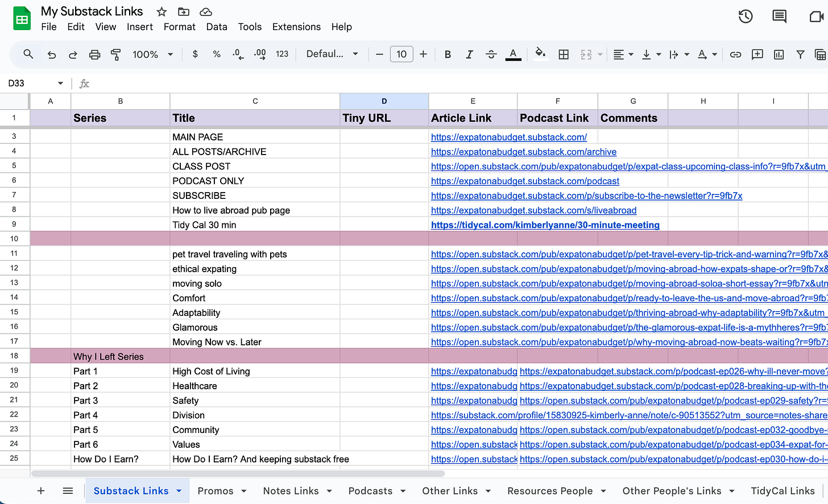Open the Insert menu
Viewport: 828px width, 504px height.
coord(140,27)
